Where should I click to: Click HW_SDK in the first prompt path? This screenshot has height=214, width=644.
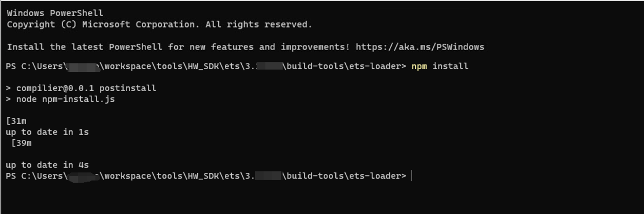click(x=204, y=66)
